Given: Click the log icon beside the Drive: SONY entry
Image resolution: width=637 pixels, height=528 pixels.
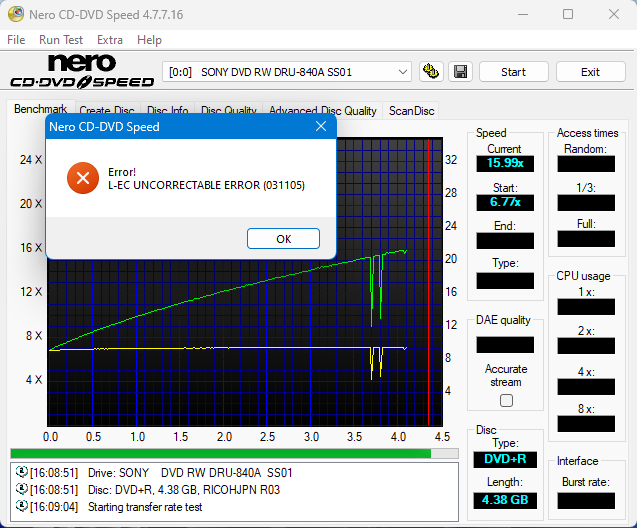Looking at the screenshot, I should [x=22, y=472].
